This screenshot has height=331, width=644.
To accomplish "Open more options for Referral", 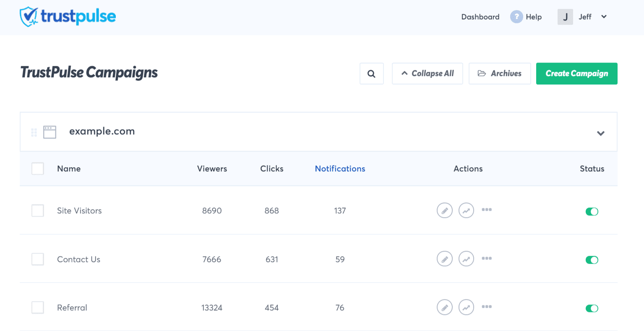I will pyautogui.click(x=487, y=307).
